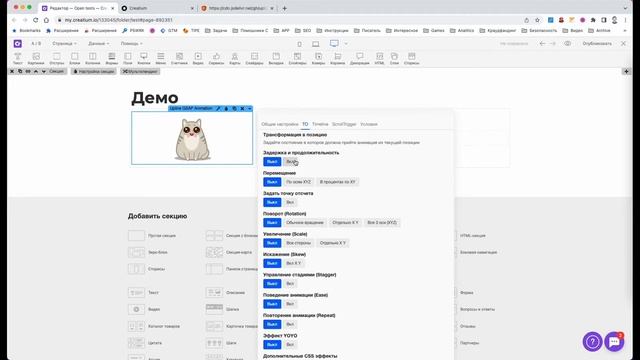Add a section with the plus icon at right
The image size is (640, 360).
[626, 71]
